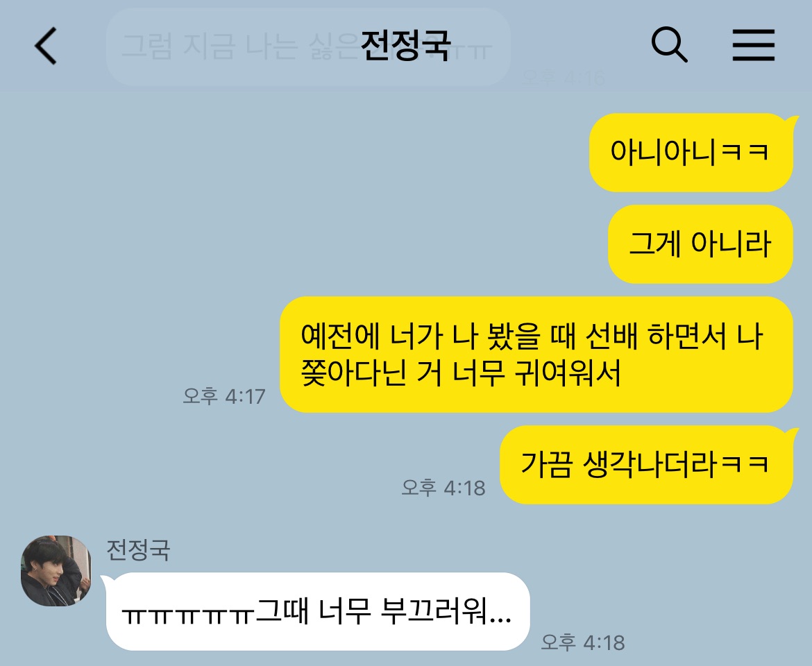
Task: Go back using the left arrow
Action: (46, 46)
